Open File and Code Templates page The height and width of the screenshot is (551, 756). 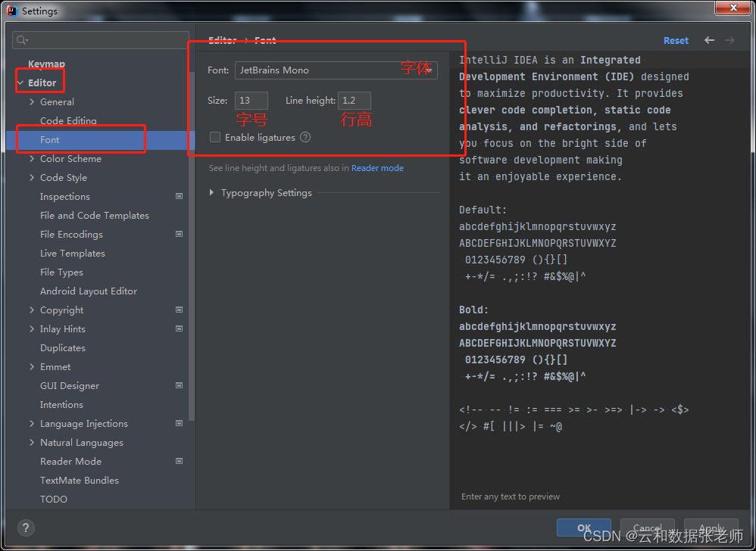[95, 215]
